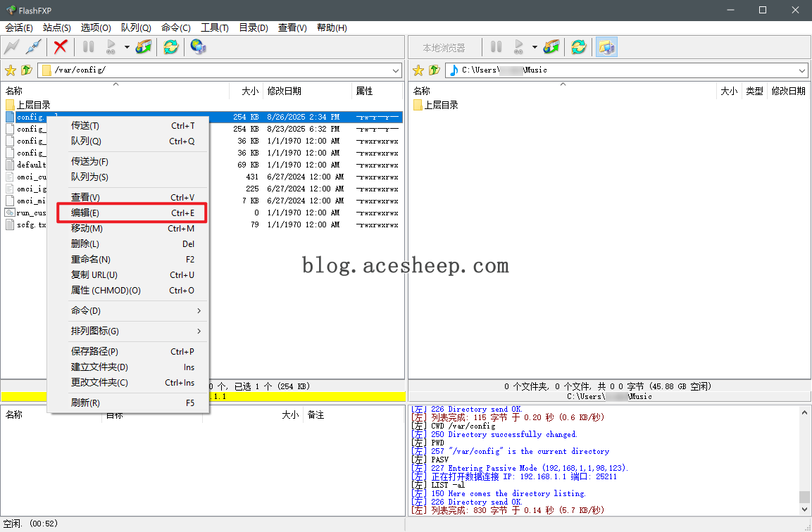This screenshot has height=532, width=812.
Task: Sort right pane by 名称 column header
Action: [x=563, y=91]
